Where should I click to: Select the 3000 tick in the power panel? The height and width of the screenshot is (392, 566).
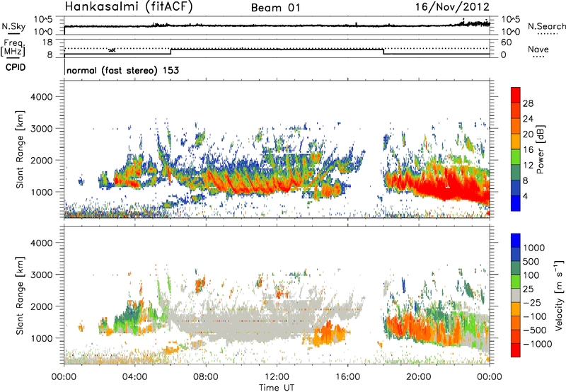41,129
